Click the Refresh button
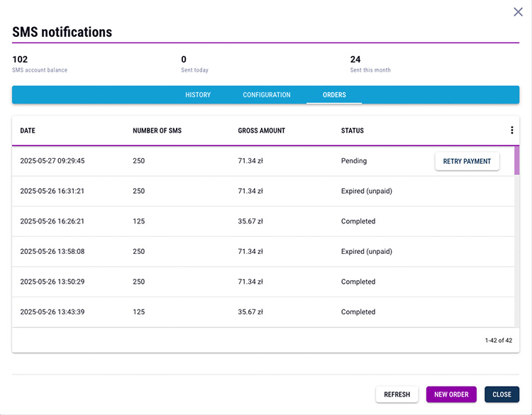The height and width of the screenshot is (415, 532). tap(397, 394)
